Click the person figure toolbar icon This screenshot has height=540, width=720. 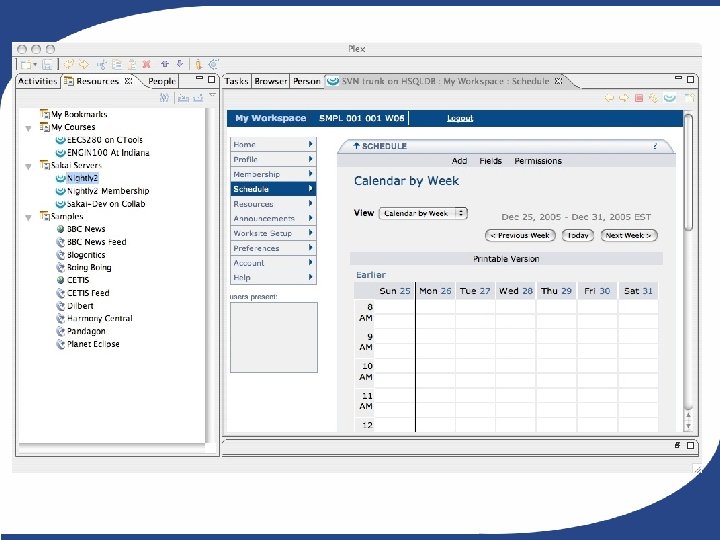[198, 64]
